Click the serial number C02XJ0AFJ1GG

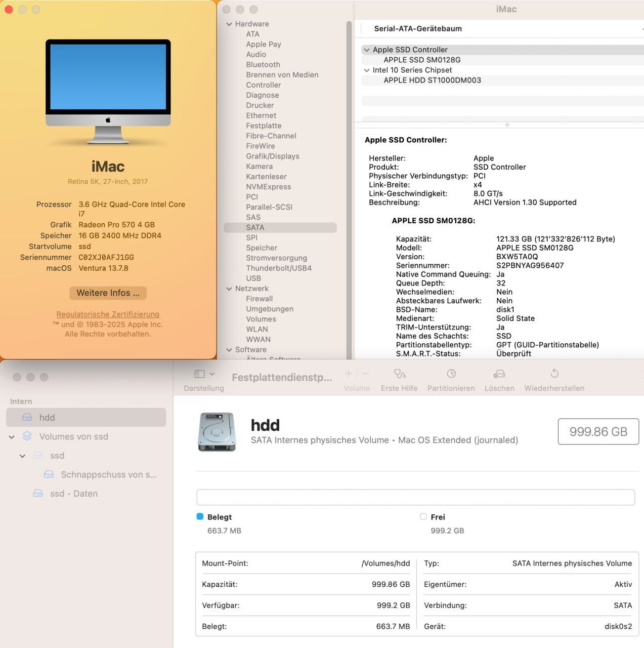pos(106,257)
